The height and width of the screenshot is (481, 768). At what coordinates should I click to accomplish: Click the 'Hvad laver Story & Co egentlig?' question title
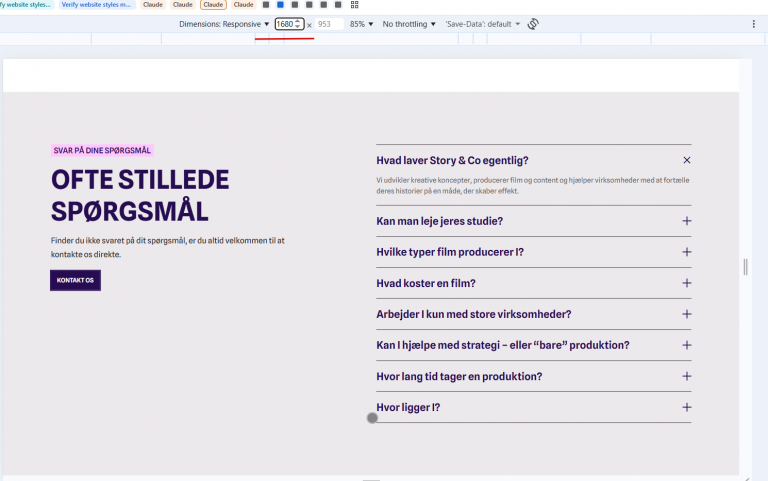pyautogui.click(x=452, y=161)
